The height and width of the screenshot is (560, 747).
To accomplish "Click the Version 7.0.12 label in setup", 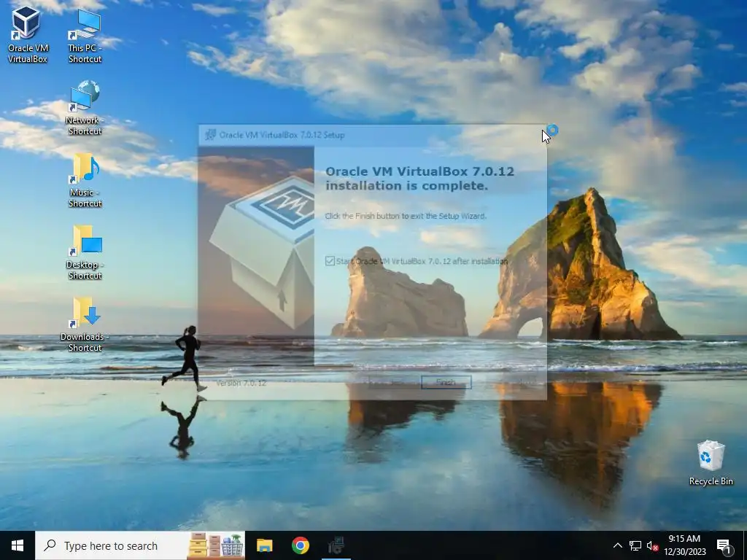I will tap(241, 383).
